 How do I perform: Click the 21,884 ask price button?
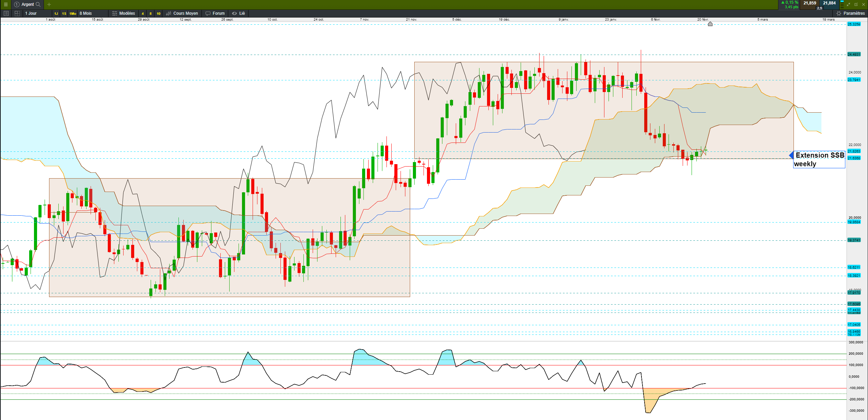pos(829,3)
